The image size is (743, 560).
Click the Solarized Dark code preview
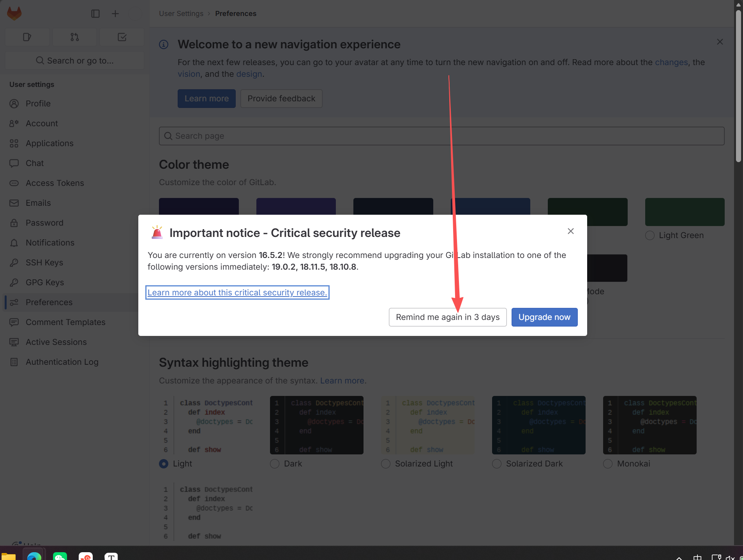tap(539, 425)
